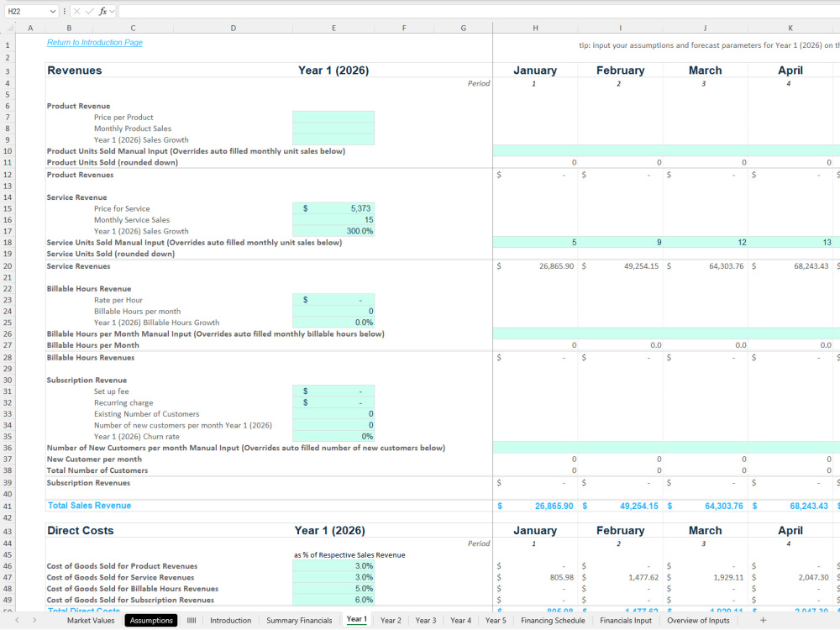Click the Direct Costs section heading

(81, 530)
